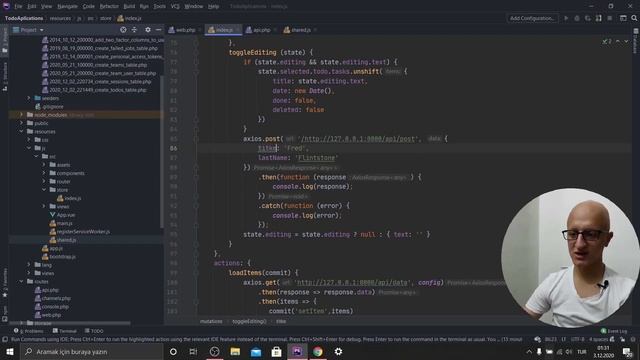Collapse the resources folder
The image size is (640, 360).
[x=21, y=131]
